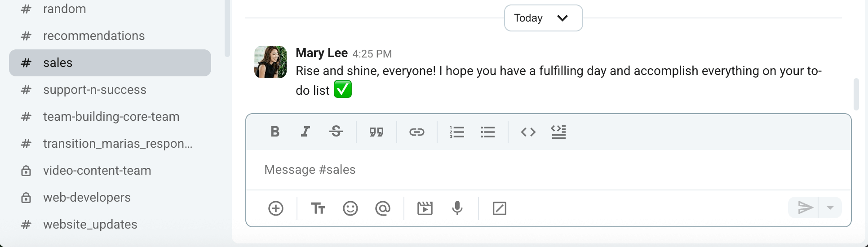
Task: Open the plus attachments menu
Action: 276,208
